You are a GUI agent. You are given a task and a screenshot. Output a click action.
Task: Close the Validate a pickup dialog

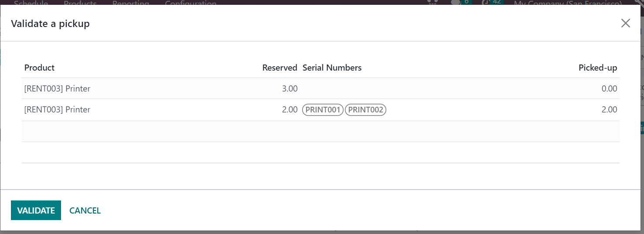click(625, 24)
